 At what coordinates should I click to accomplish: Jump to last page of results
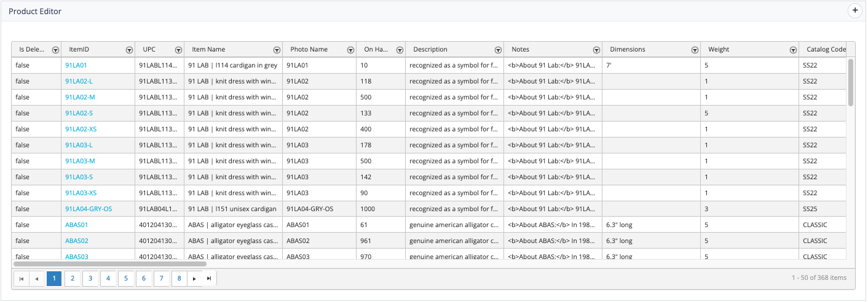[209, 279]
